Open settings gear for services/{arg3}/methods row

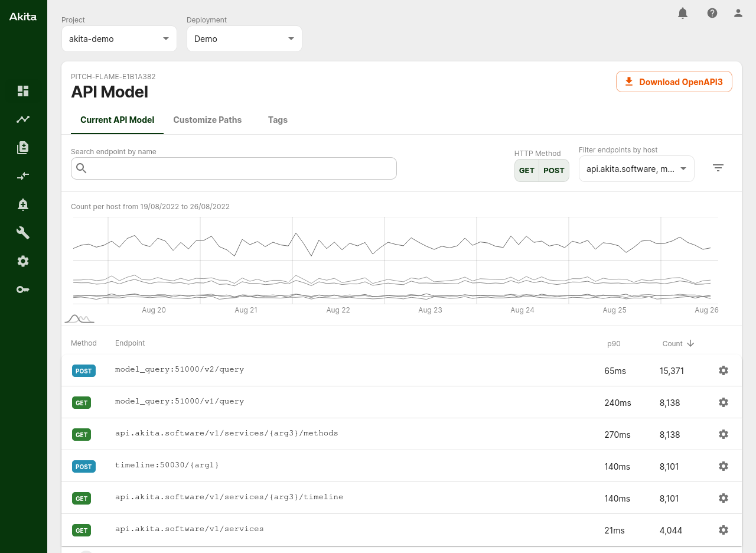pyautogui.click(x=724, y=434)
